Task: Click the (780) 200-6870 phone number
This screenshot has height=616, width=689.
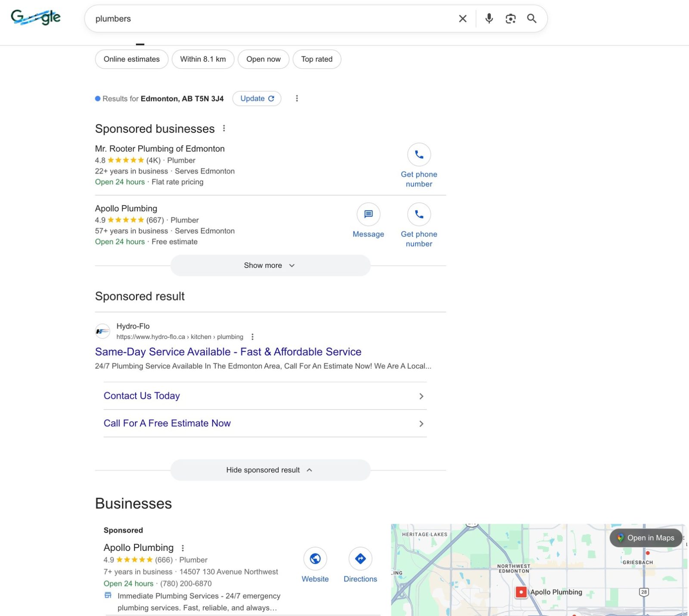Action: [x=186, y=584]
